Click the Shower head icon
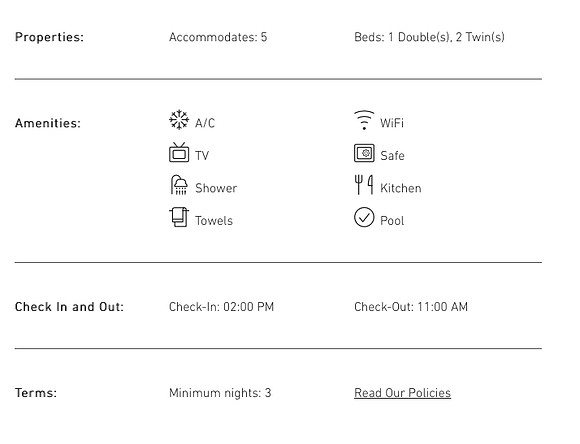580x444 pixels. click(179, 185)
